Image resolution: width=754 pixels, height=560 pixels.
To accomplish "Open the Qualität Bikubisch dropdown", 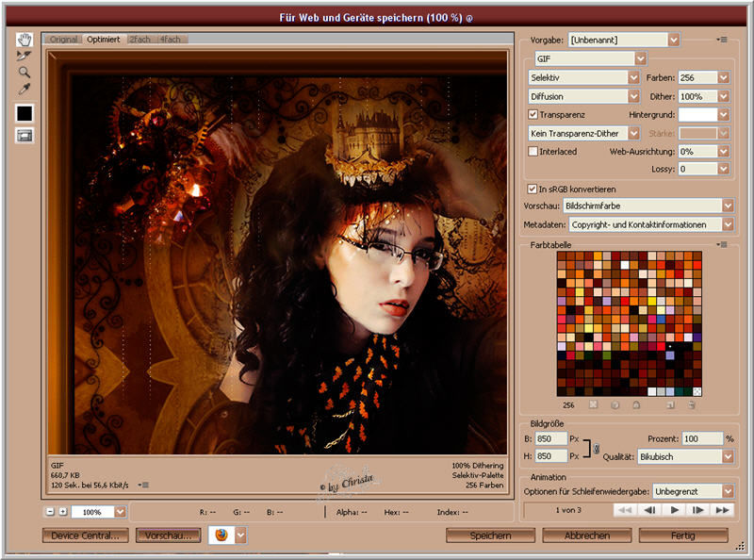I will point(728,456).
